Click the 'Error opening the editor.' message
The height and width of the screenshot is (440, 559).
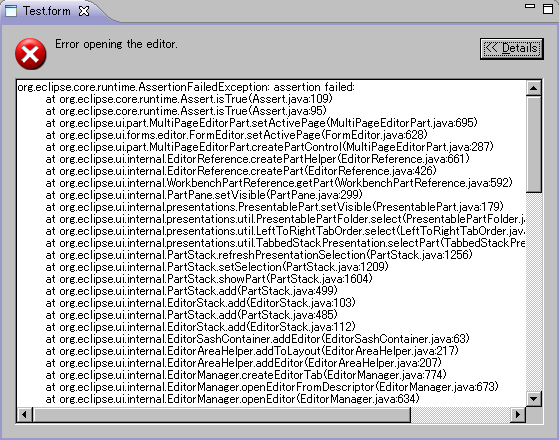point(116,44)
